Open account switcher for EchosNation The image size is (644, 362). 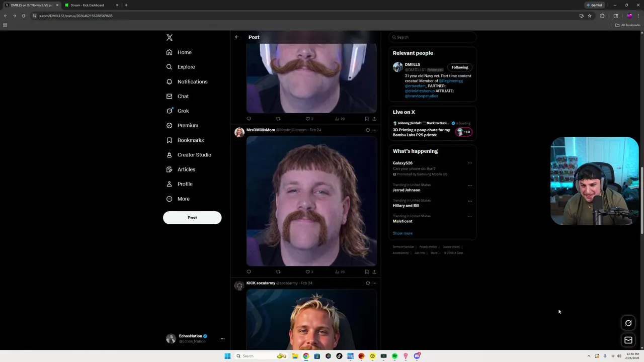196,338
